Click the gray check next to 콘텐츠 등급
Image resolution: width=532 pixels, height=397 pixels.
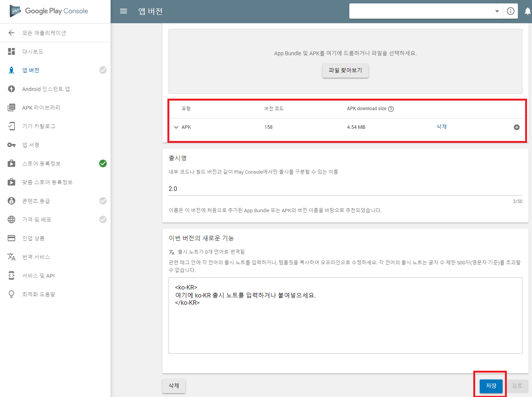103,201
